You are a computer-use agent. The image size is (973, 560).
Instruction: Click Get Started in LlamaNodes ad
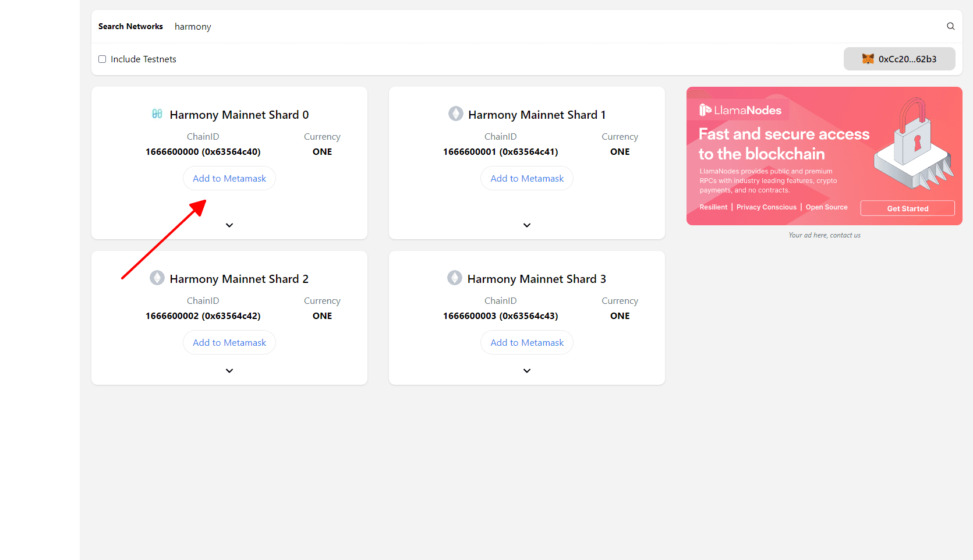pos(908,208)
